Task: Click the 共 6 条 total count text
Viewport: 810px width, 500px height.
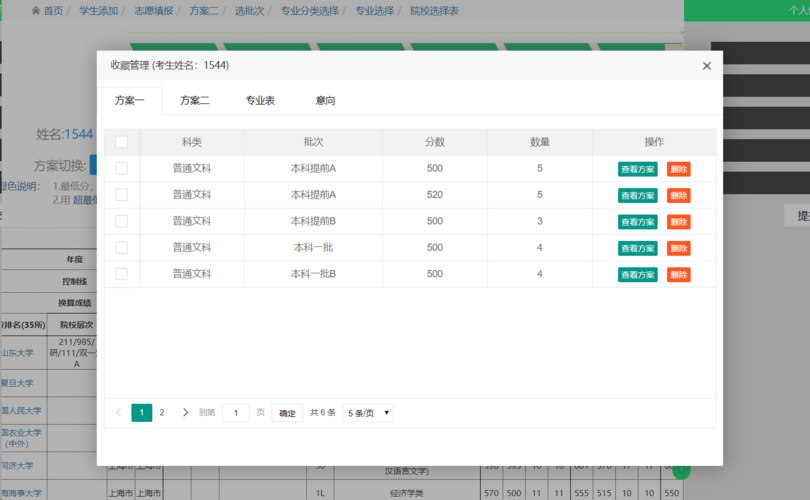Action: coord(323,412)
